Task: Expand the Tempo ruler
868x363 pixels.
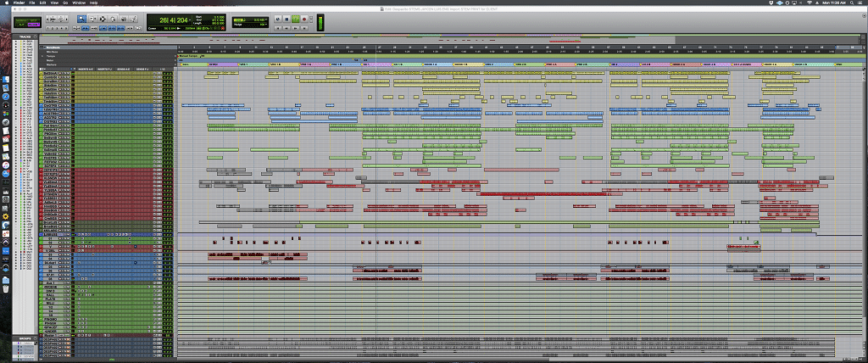Action: 42,55
